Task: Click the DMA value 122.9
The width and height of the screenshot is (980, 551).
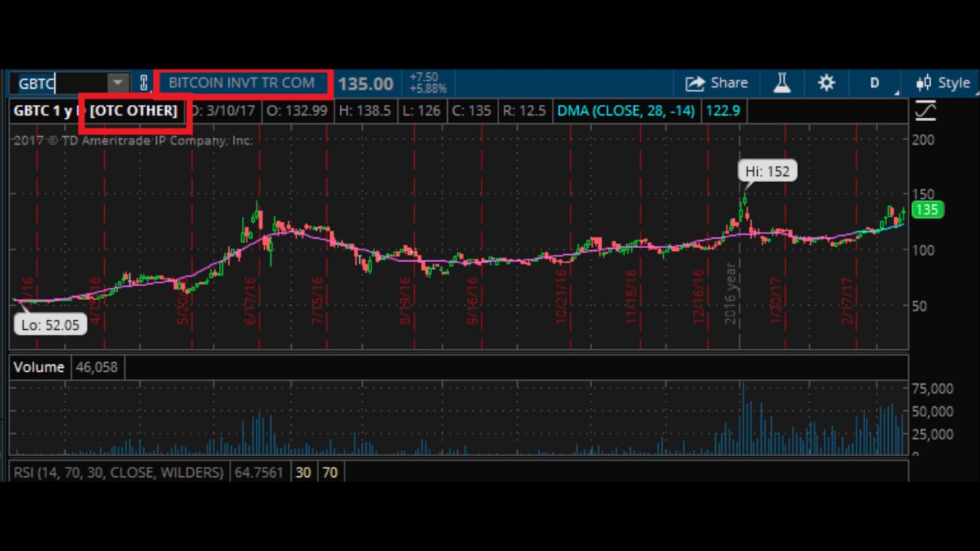Action: coord(723,111)
